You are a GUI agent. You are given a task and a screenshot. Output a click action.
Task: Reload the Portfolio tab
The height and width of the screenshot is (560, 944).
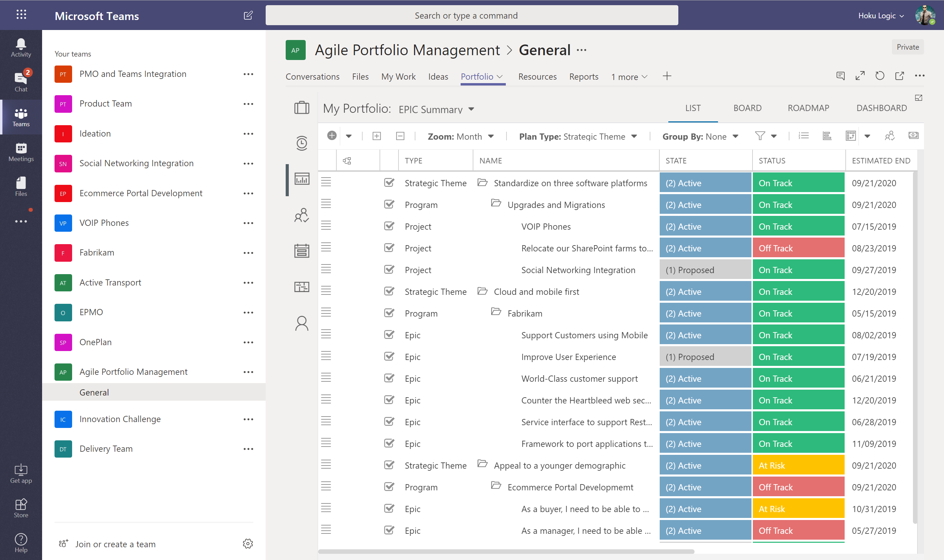pos(880,76)
